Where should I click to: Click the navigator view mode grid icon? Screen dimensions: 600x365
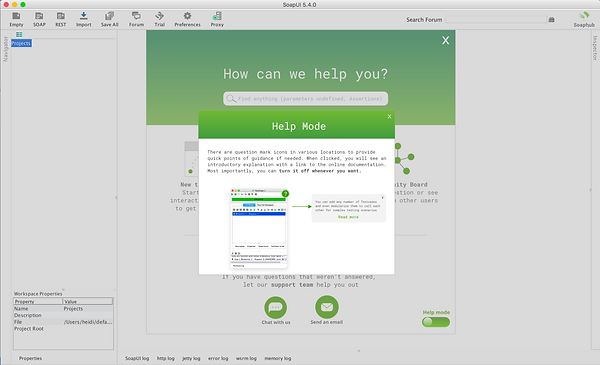[x=19, y=34]
